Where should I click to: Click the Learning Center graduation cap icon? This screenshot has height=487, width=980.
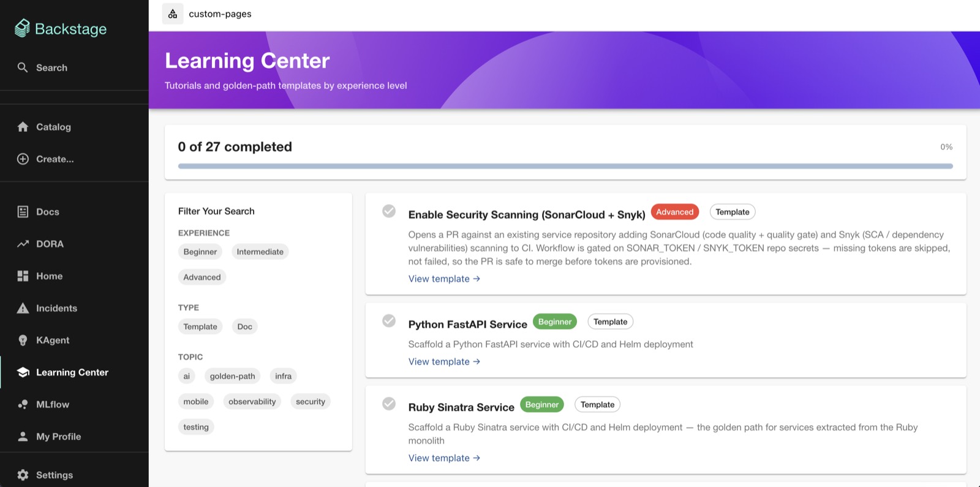(23, 372)
